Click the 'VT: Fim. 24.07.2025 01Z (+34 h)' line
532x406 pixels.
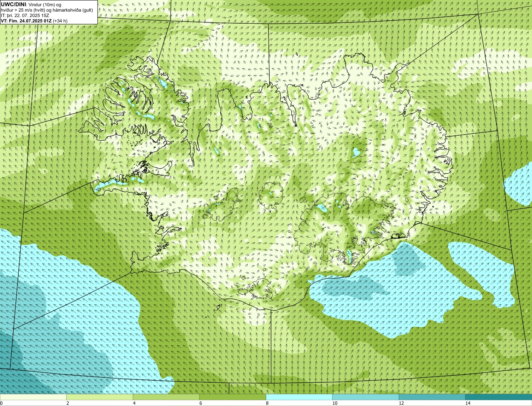point(34,21)
